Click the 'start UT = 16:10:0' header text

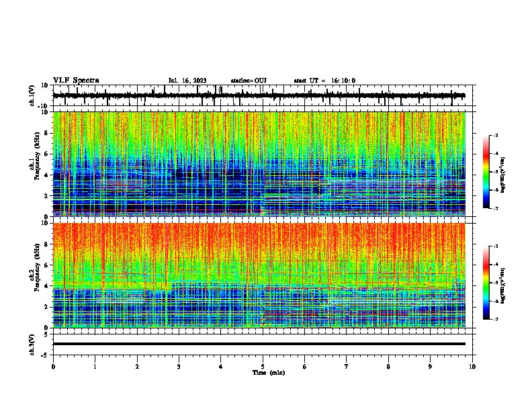(324, 81)
